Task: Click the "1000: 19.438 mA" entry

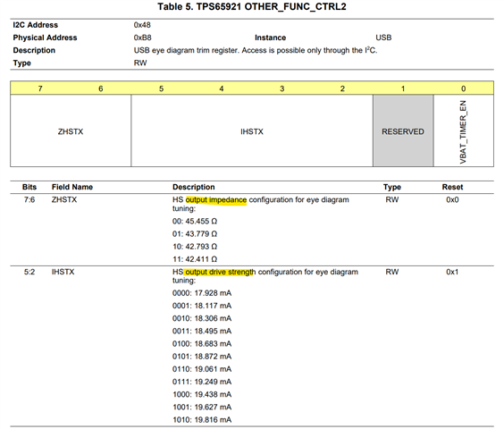Action: pyautogui.click(x=202, y=394)
